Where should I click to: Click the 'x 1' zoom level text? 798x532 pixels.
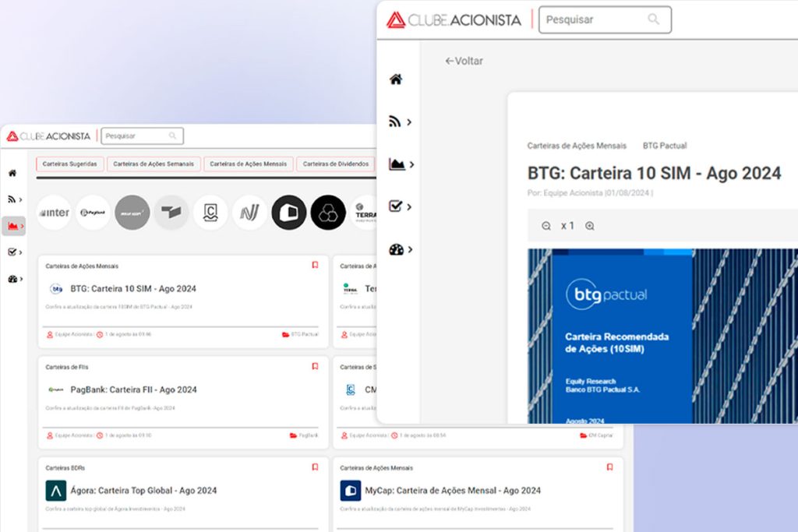pyautogui.click(x=567, y=226)
